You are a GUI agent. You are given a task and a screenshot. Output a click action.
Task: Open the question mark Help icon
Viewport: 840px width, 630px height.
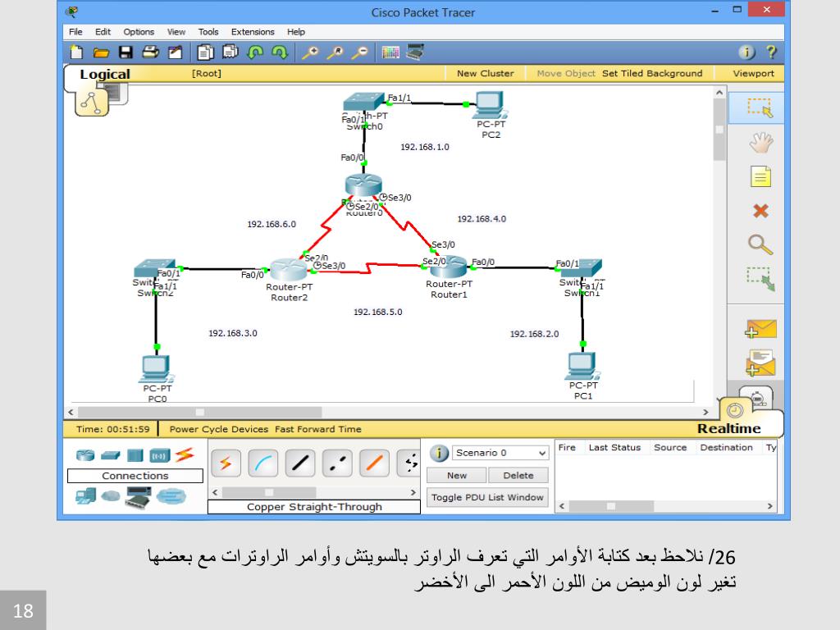click(x=771, y=52)
